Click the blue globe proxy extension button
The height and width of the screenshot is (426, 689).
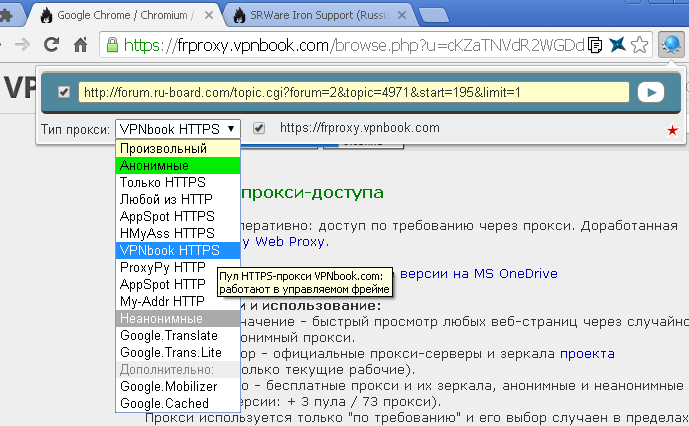click(x=671, y=44)
